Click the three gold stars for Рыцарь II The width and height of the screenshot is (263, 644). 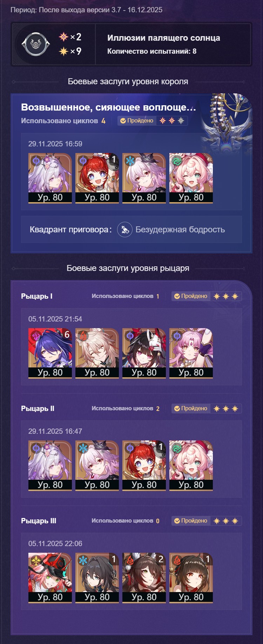pos(226,409)
